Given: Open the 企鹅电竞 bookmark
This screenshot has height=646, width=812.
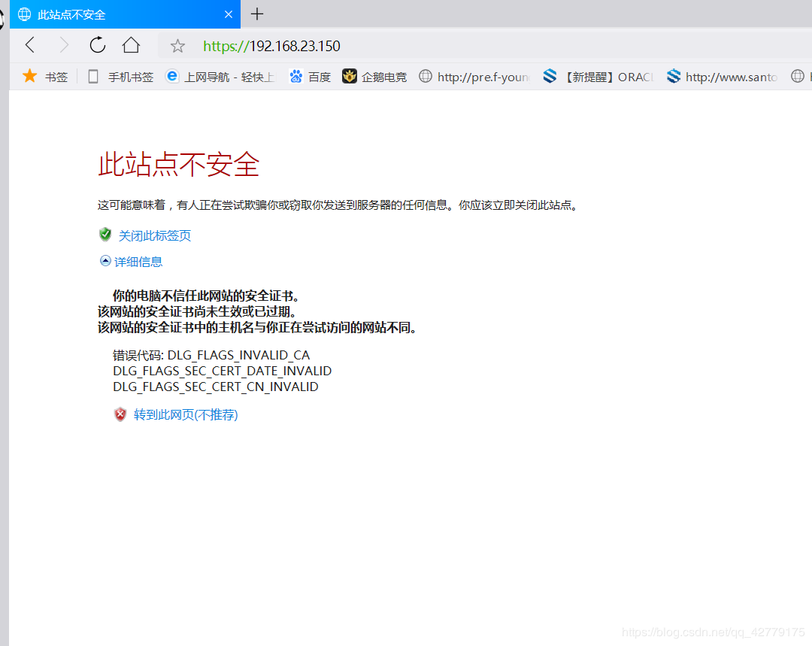Looking at the screenshot, I should 374,77.
